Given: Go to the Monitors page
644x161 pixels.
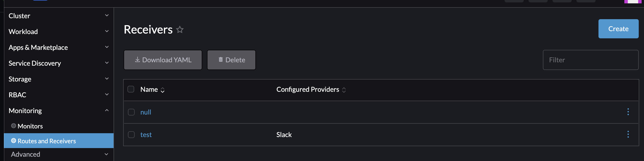Looking at the screenshot, I should [30, 126].
